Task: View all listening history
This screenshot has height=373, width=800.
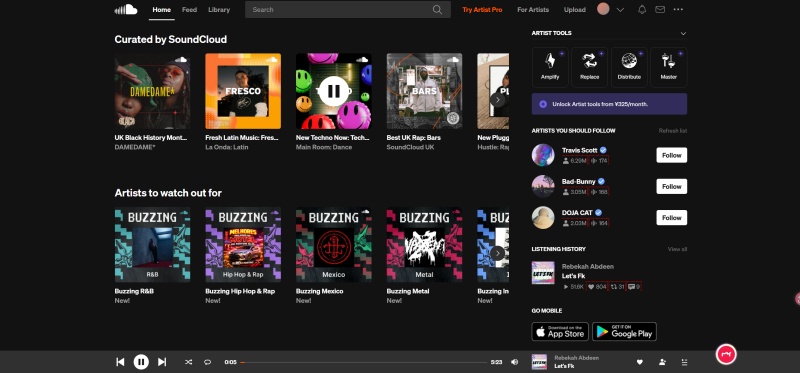Action: click(x=677, y=249)
